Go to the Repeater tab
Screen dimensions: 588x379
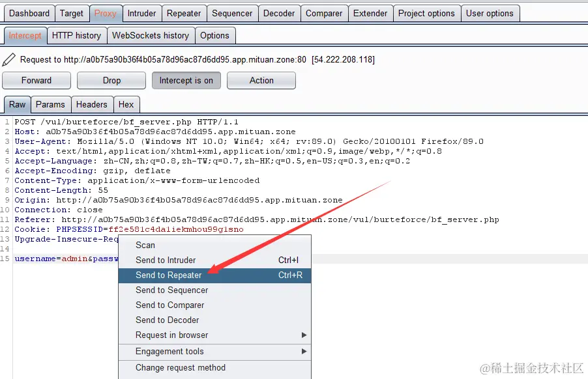tap(184, 14)
